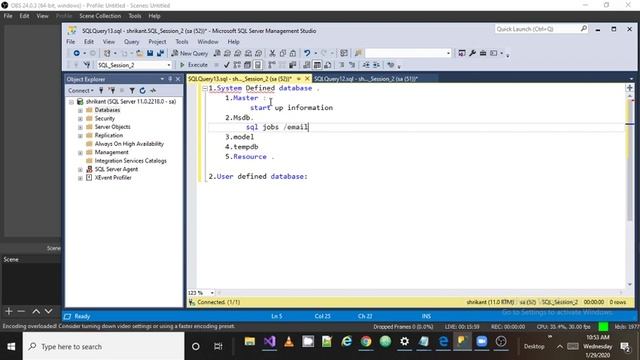Open the SQL_Session_2 database dropdown
Screen dimensions: 640x360
[169, 65]
